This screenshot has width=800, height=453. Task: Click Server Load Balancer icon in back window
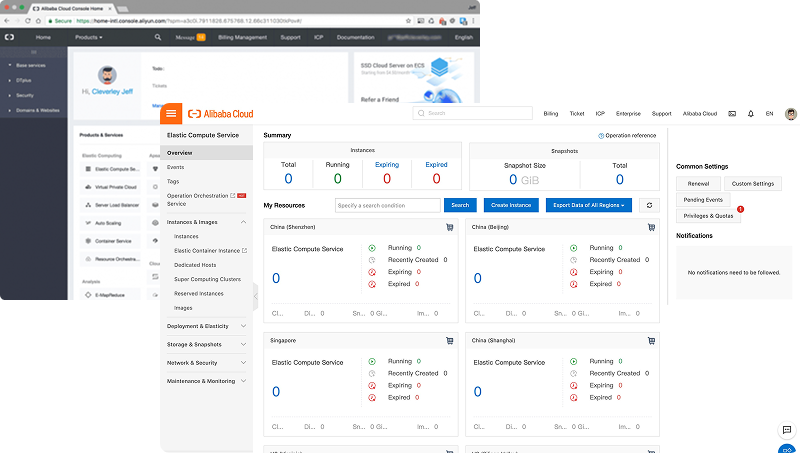(x=88, y=205)
